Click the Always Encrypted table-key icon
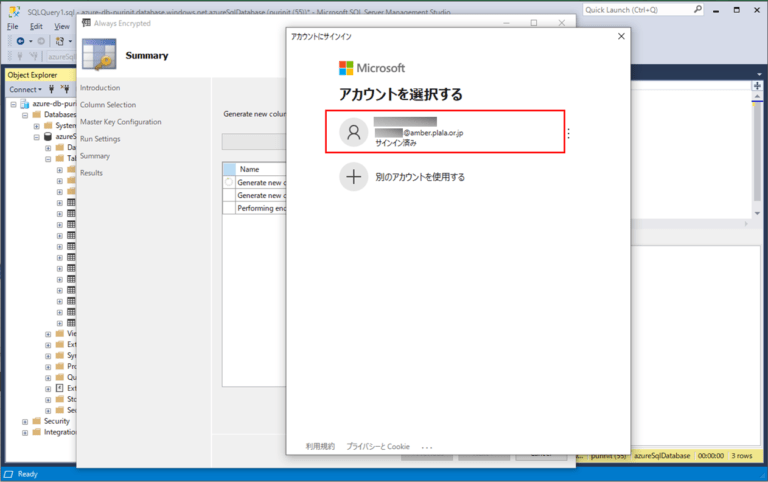The image size is (768, 482). tap(99, 54)
